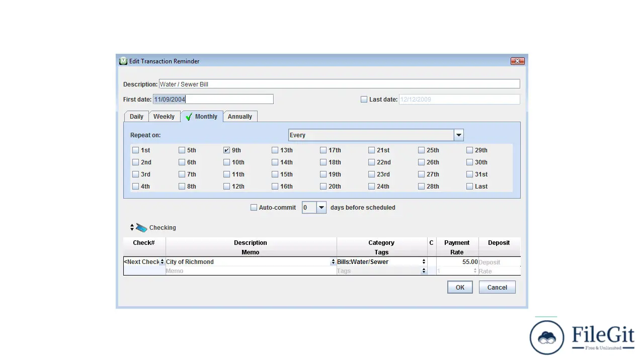Tick the 5th day checkbox
Image resolution: width=644 pixels, height=362 pixels.
click(182, 150)
